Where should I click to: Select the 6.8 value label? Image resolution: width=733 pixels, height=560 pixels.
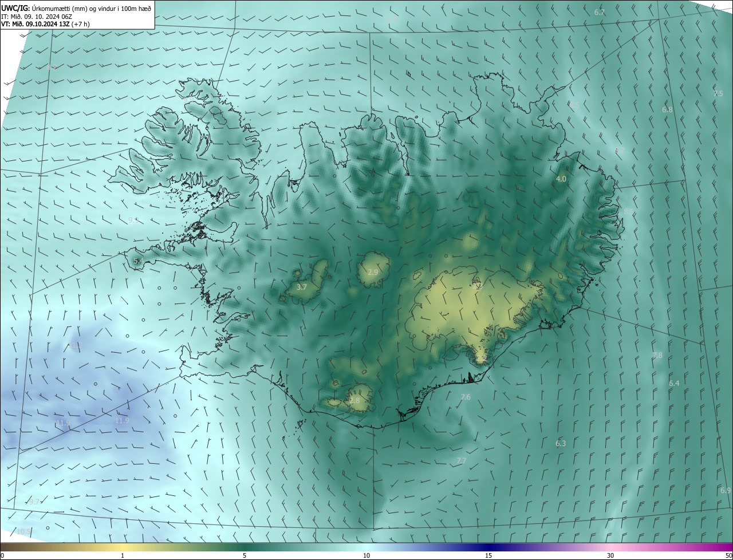coord(667,109)
